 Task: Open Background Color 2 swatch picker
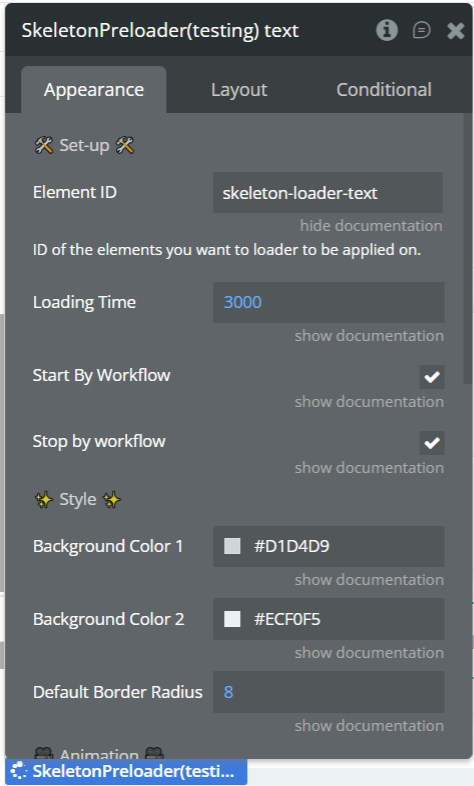232,619
